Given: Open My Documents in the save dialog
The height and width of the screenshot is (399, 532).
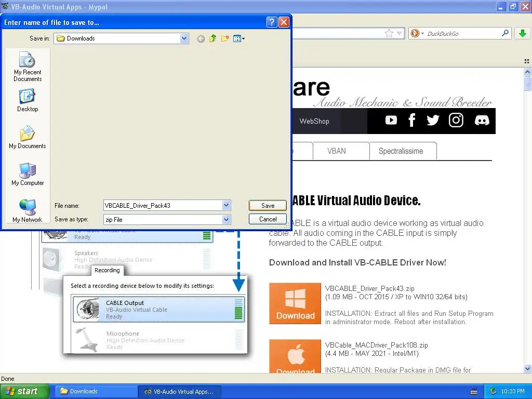Looking at the screenshot, I should click(x=28, y=137).
